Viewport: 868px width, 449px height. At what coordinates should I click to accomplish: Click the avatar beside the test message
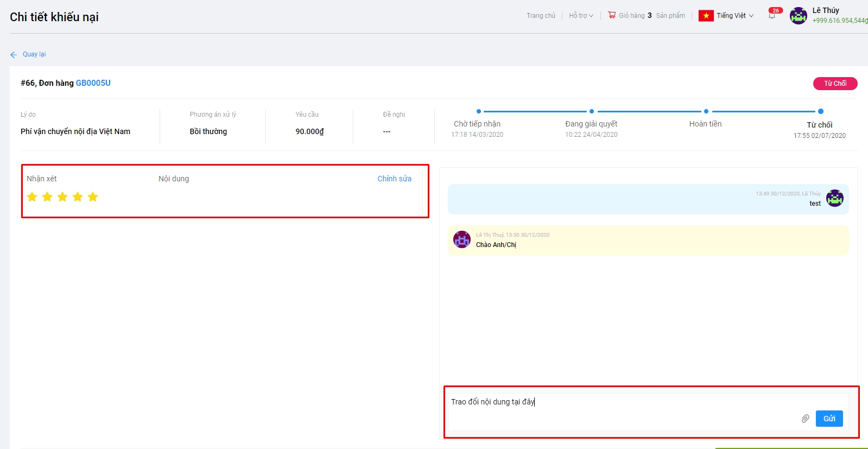click(834, 198)
